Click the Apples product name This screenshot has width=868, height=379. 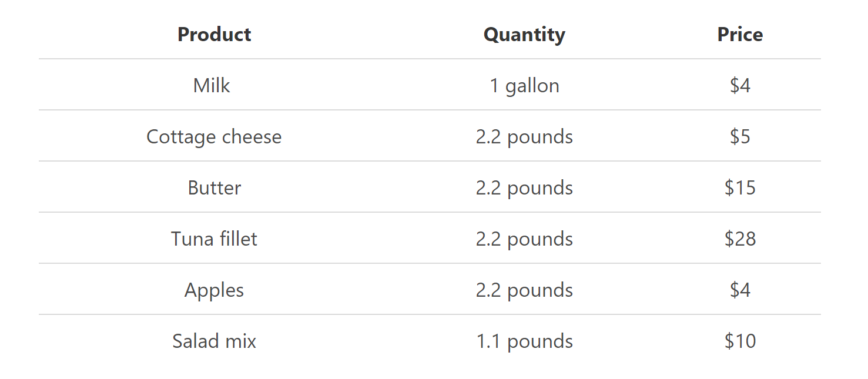214,290
